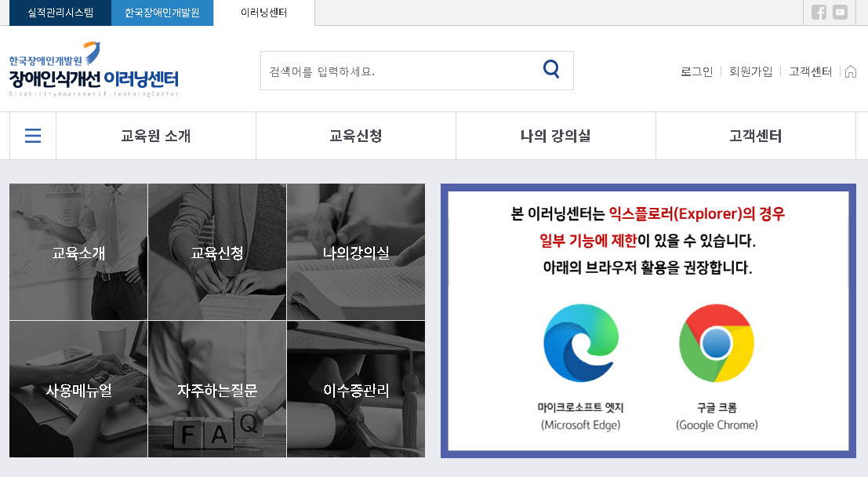Click the home icon next to 고객센터
The height and width of the screenshot is (477, 868).
tap(851, 71)
